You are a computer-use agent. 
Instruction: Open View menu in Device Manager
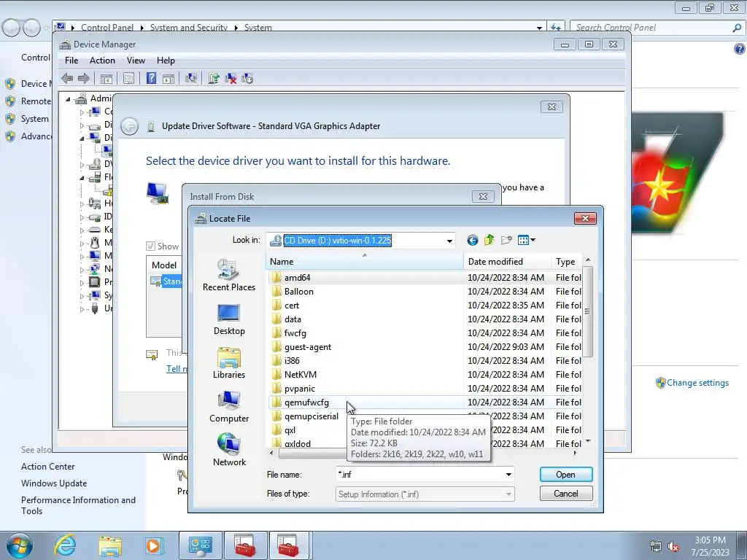136,61
